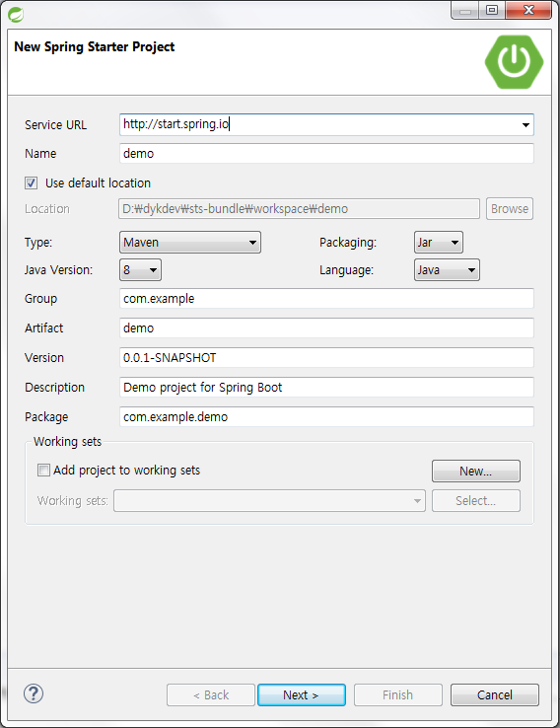Click the Working sets group title
Screen dimensions: 560x728
(x=68, y=442)
